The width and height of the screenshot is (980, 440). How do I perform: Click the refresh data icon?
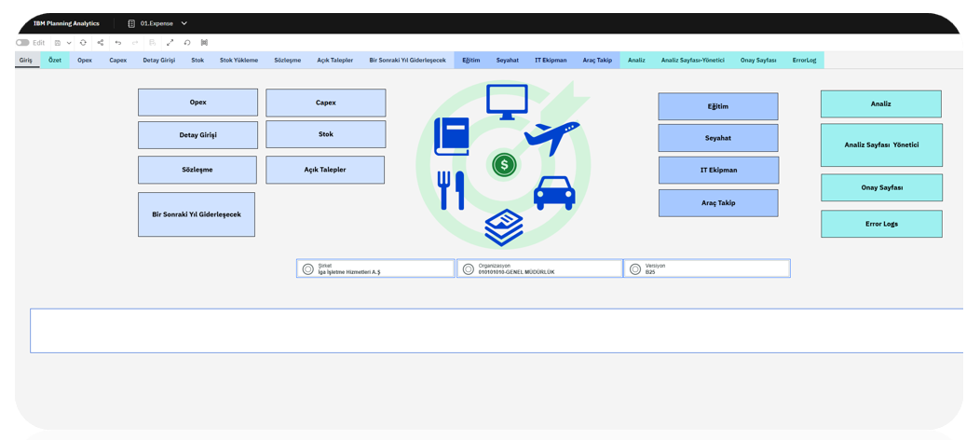pyautogui.click(x=83, y=43)
